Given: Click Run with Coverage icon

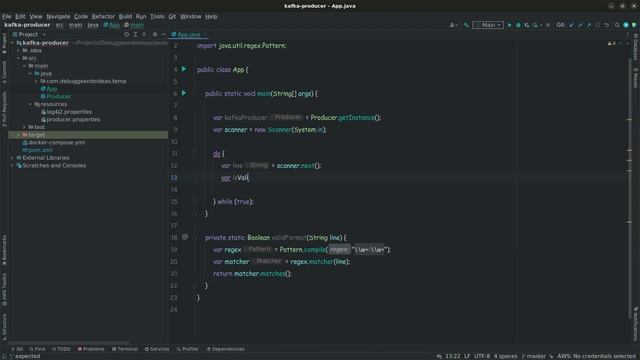Looking at the screenshot, I should click(x=527, y=25).
